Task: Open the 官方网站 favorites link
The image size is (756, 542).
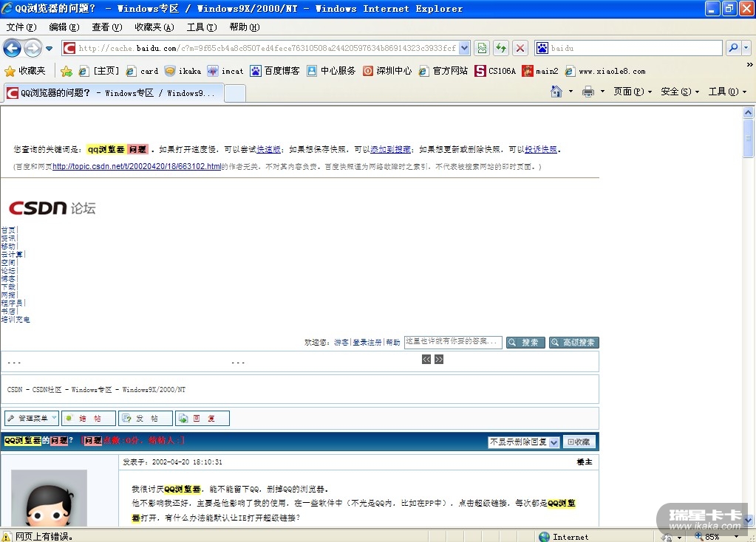Action: pos(443,72)
